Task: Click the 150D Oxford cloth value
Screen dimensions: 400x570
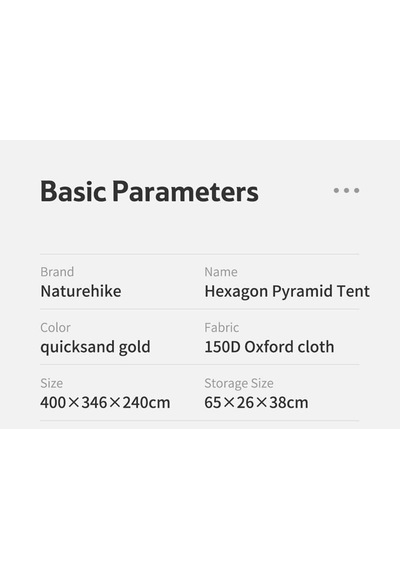Action: tap(269, 347)
